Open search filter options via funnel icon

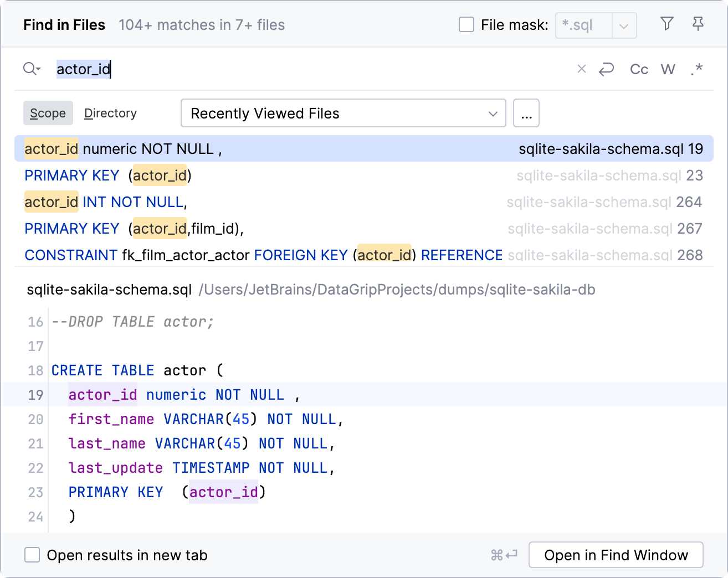(667, 24)
